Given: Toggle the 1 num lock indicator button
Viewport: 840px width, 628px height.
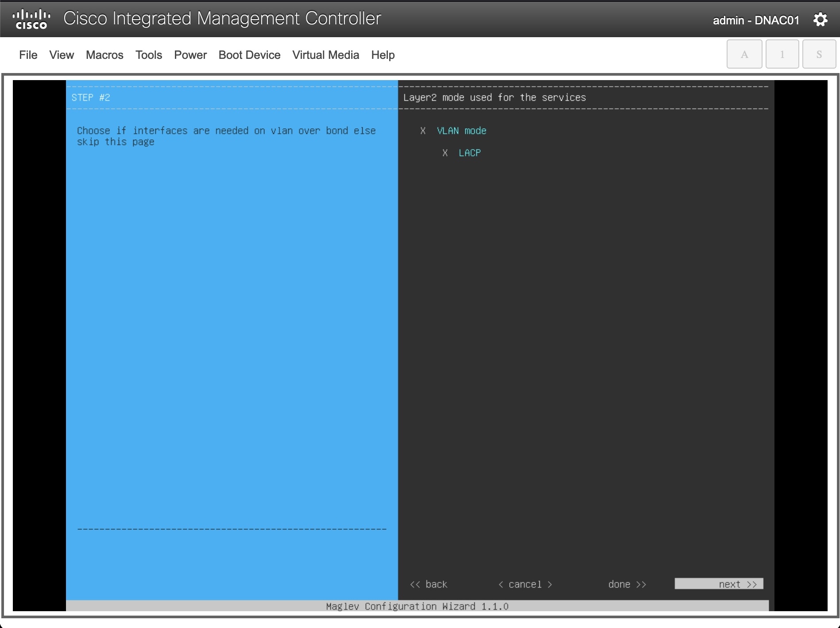Looking at the screenshot, I should coord(782,54).
